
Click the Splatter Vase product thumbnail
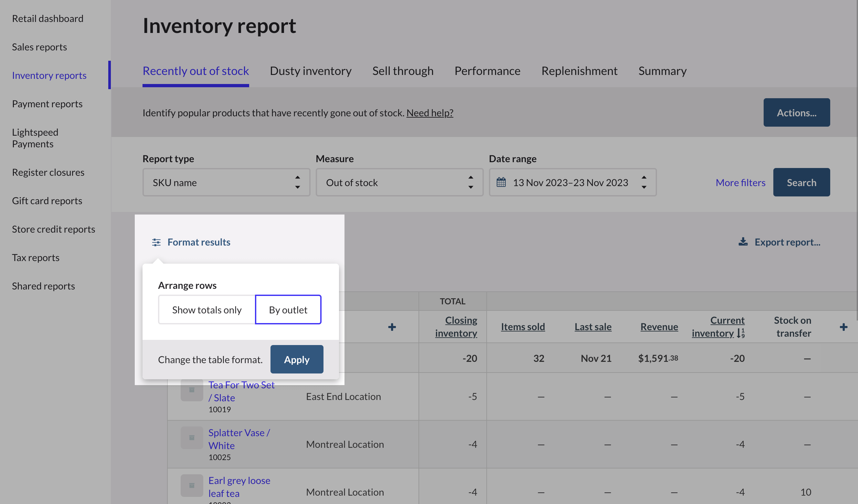192,437
